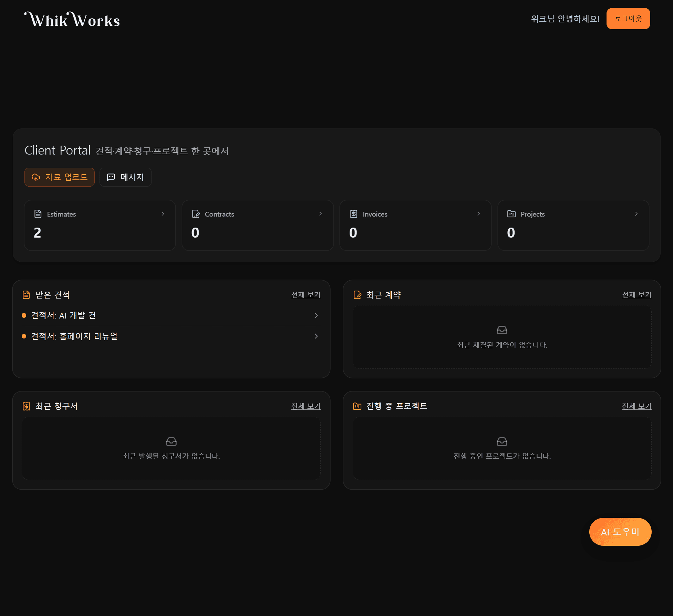Viewport: 673px width, 616px height.
Task: Open estimate 견적서: 홈페이지 리뉴얼
Action: [74, 336]
